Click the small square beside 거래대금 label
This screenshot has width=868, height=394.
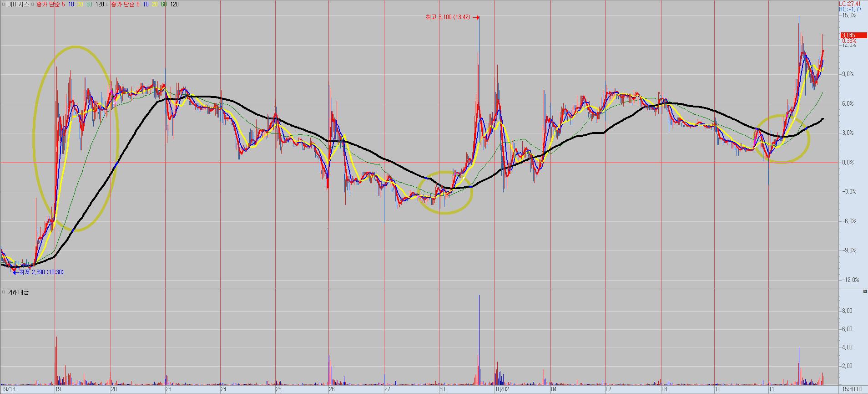pyautogui.click(x=3, y=292)
